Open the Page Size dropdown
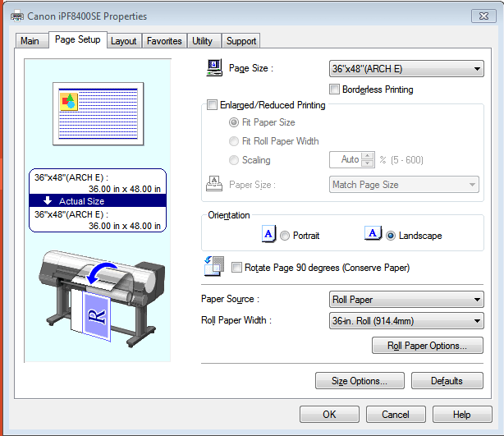504x436 pixels. click(406, 69)
